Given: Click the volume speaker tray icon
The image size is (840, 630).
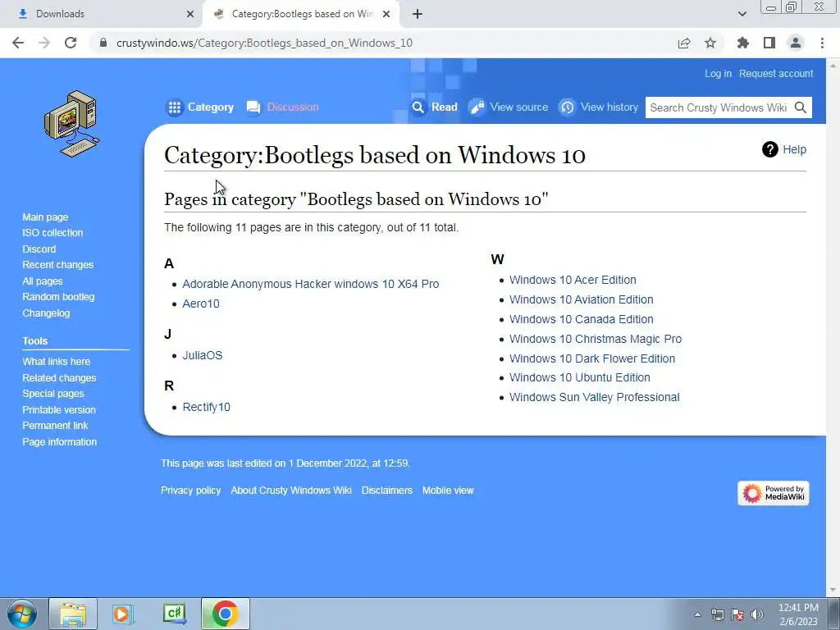Looking at the screenshot, I should [757, 614].
